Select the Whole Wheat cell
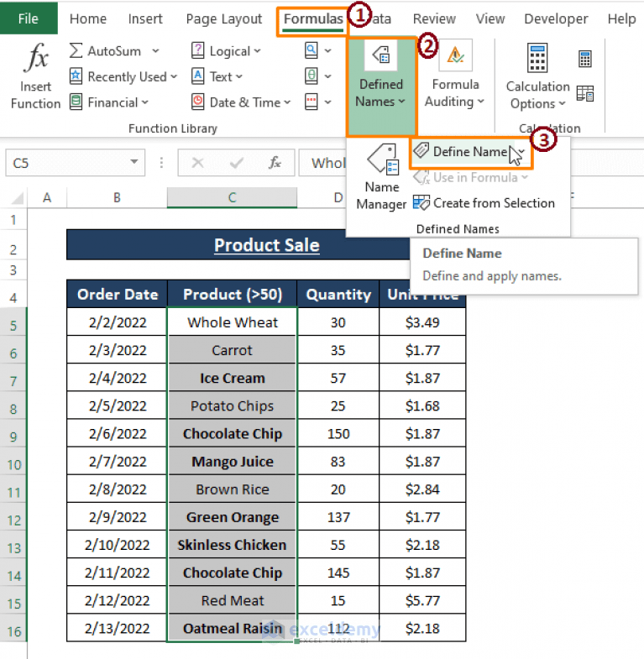The width and height of the screenshot is (644, 659). click(x=232, y=322)
